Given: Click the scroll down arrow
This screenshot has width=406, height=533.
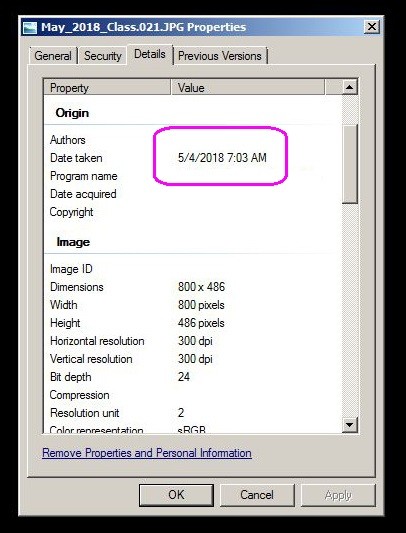Looking at the screenshot, I should 350,425.
